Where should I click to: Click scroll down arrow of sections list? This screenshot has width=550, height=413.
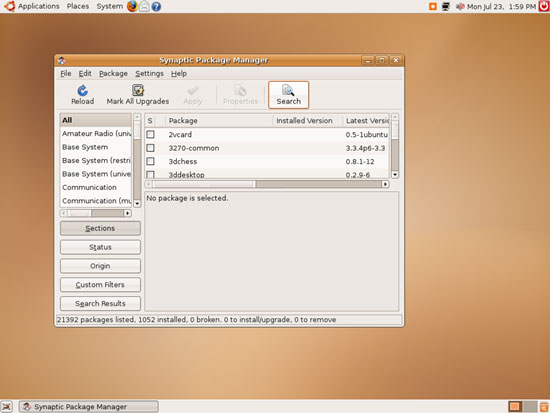(x=137, y=203)
